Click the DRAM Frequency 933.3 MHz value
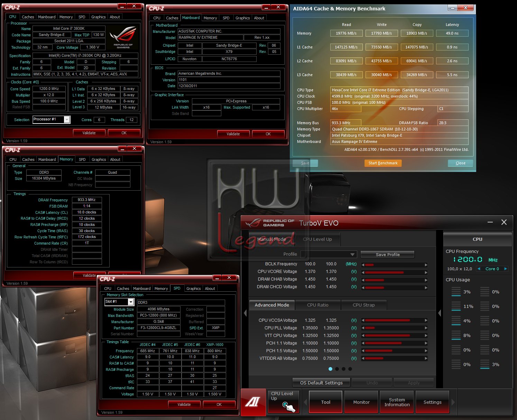 [87, 200]
